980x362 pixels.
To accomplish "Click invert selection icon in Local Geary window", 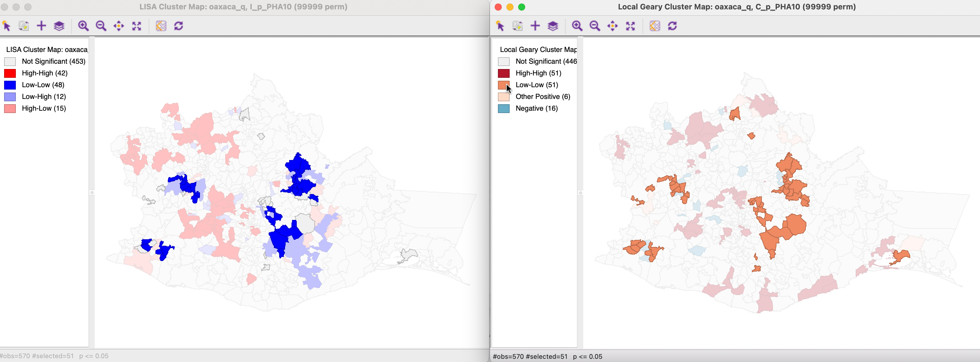I will tap(517, 26).
